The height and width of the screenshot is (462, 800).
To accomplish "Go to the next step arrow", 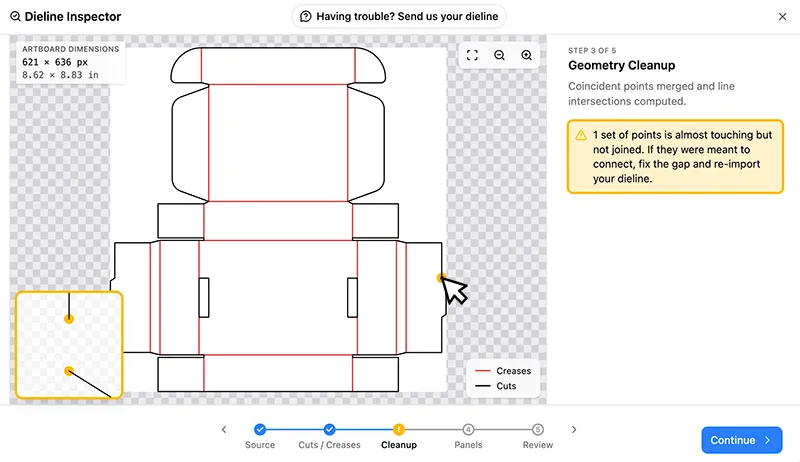I will pyautogui.click(x=574, y=429).
